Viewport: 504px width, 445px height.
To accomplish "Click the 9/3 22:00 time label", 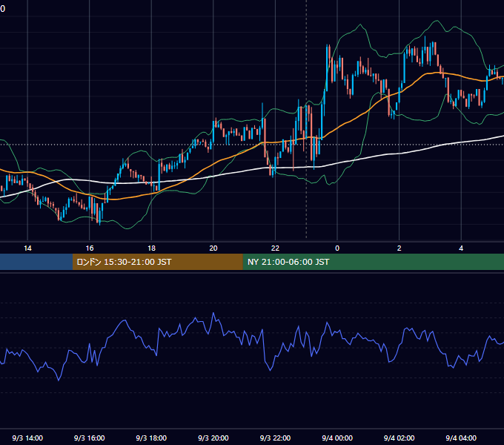I will (x=275, y=438).
